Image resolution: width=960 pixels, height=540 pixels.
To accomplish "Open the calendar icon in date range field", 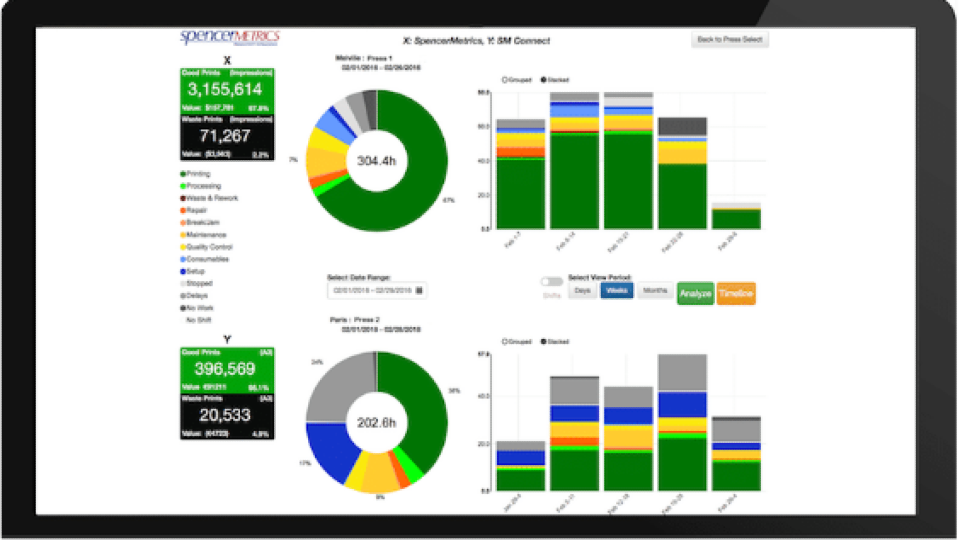I will pyautogui.click(x=419, y=290).
